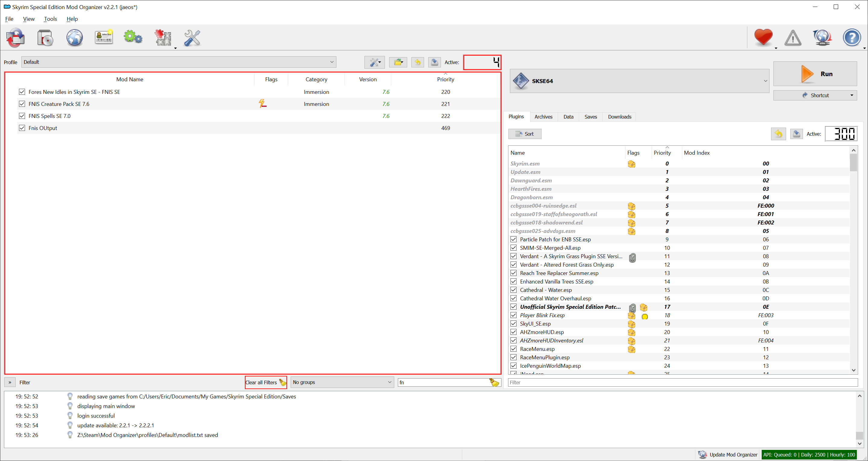Open the Tools menu
This screenshot has width=868, height=461.
pos(50,19)
